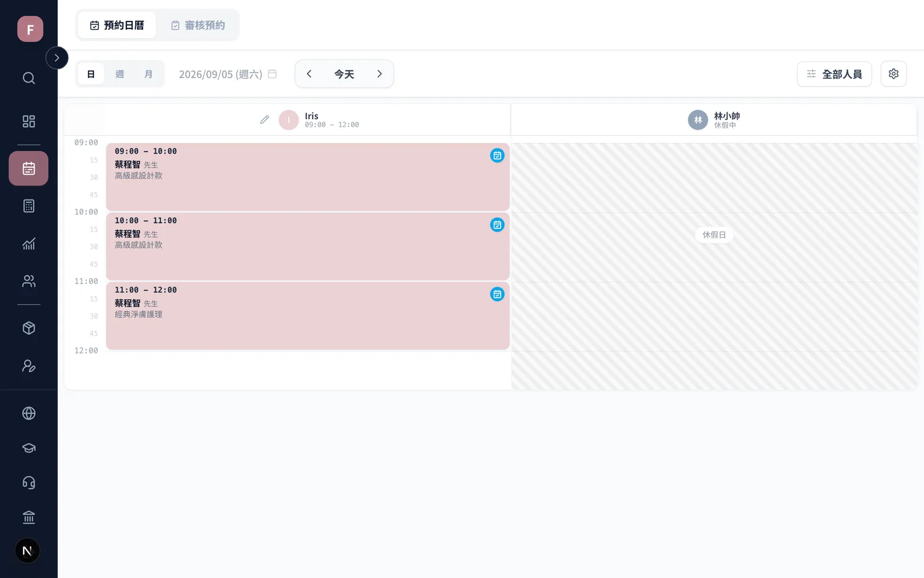Screen dimensions: 924x578
Task: Open the 全部人員 staff filter dropdown
Action: 834,74
